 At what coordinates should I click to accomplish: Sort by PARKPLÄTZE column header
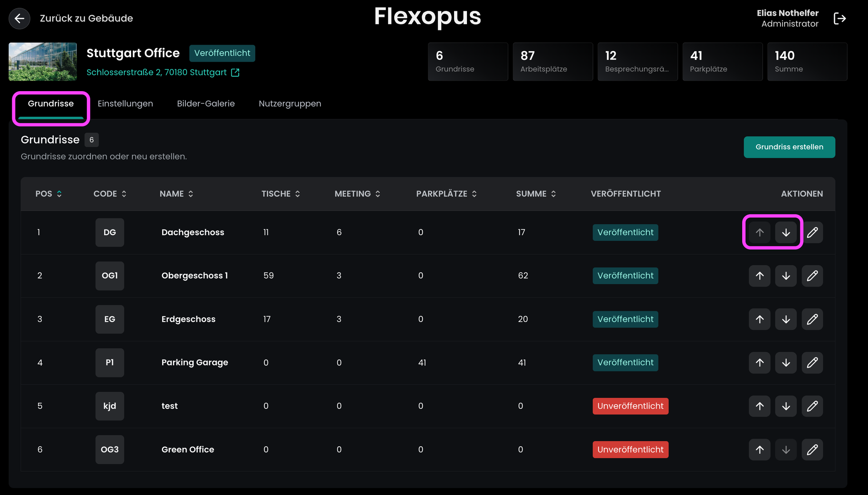[x=446, y=194]
